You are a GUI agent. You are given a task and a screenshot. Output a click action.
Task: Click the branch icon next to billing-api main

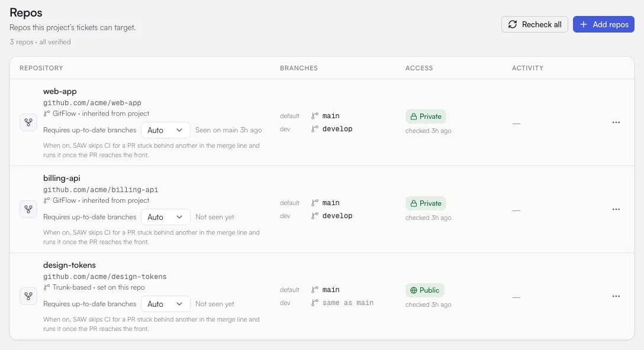[315, 203]
